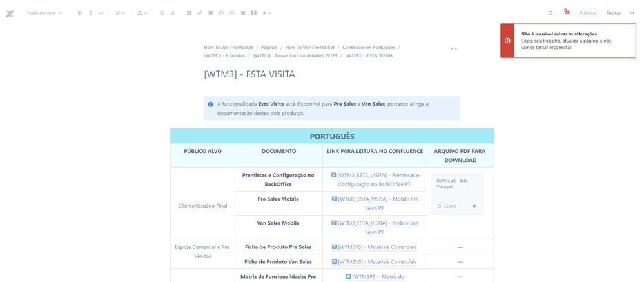Open How To WinTheMarket first breadcrumb

click(228, 47)
